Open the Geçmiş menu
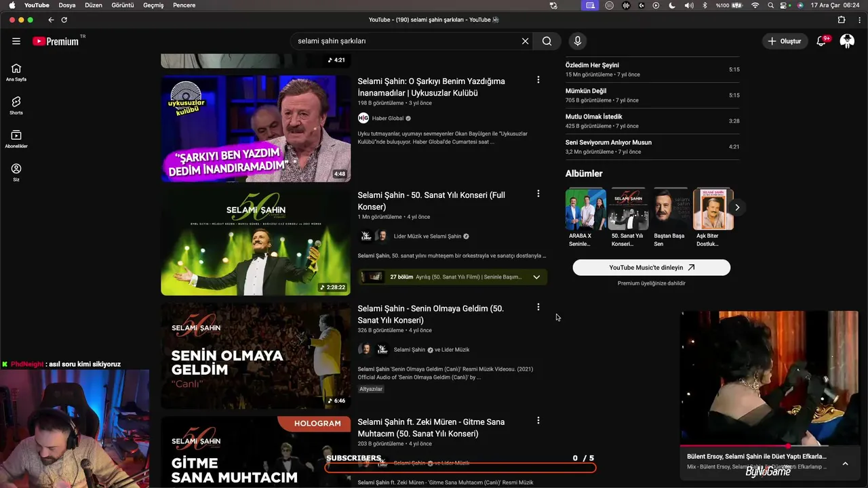 (153, 5)
